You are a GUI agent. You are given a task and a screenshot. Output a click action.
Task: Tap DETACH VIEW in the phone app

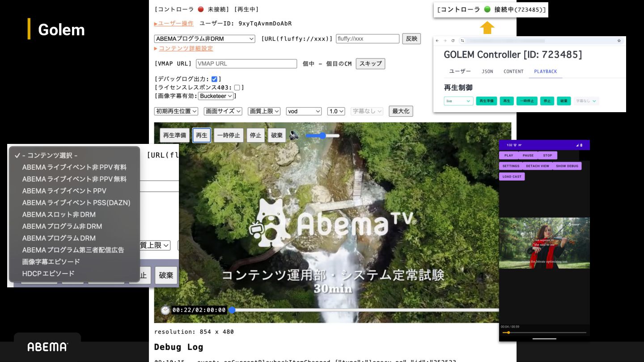point(538,166)
